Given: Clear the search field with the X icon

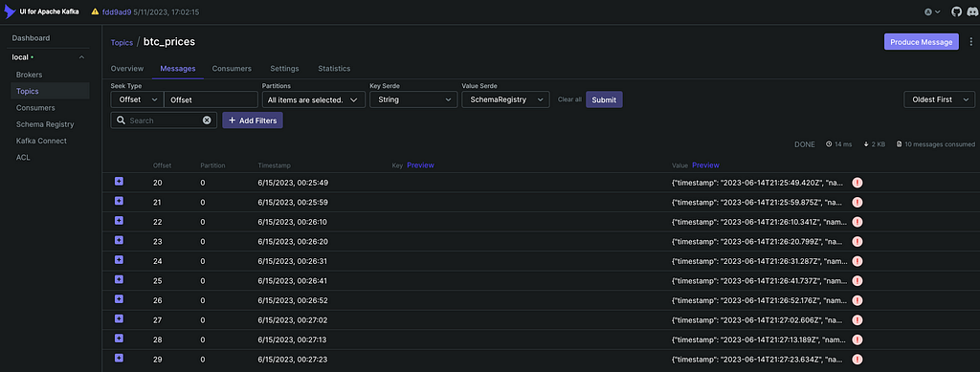Looking at the screenshot, I should point(207,120).
